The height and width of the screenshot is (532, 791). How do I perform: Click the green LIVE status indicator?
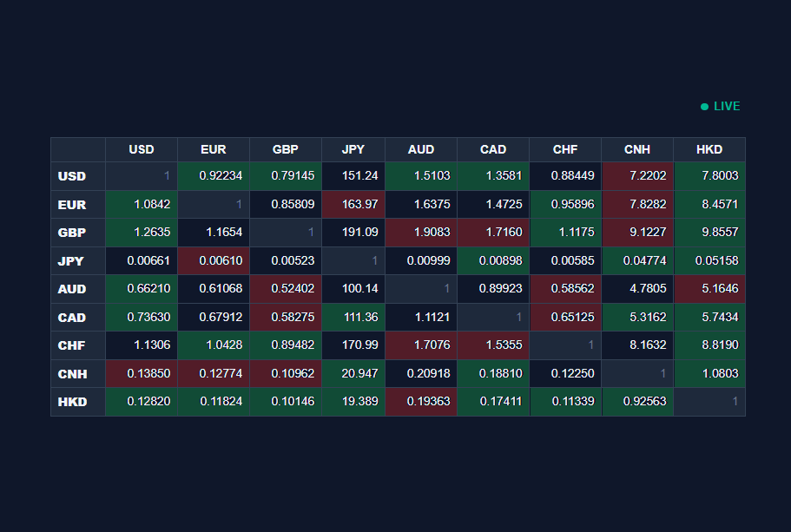721,107
